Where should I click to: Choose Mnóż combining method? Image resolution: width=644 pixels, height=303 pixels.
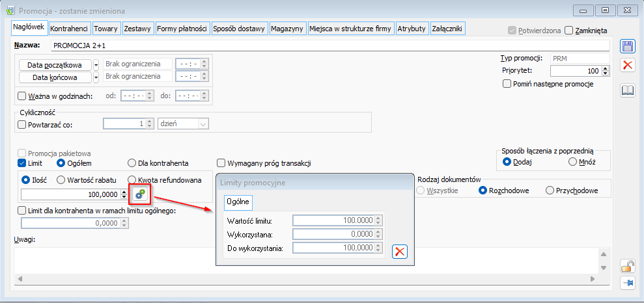572,162
